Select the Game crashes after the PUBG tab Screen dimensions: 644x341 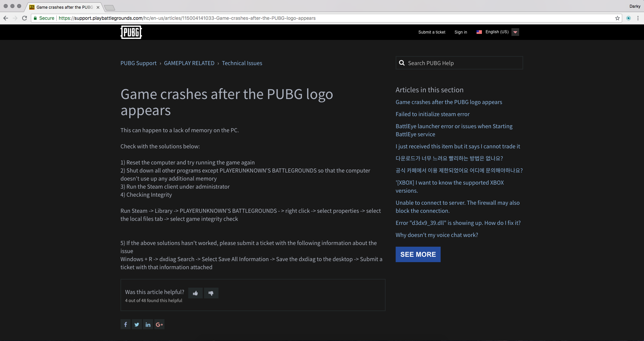click(64, 7)
